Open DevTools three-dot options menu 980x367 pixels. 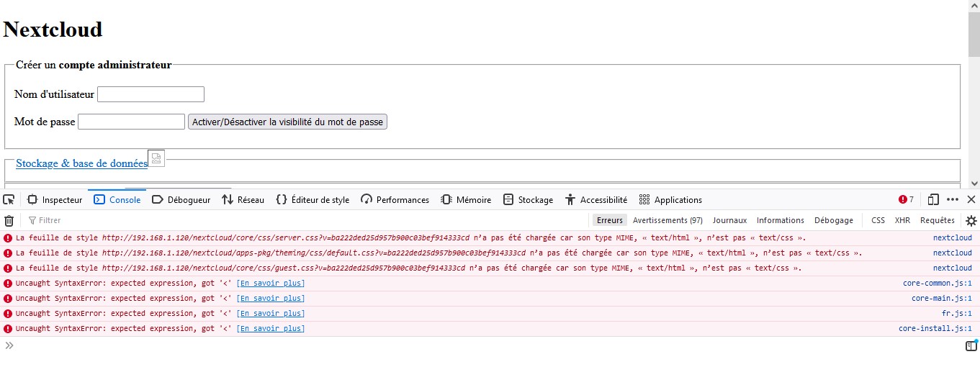(953, 199)
